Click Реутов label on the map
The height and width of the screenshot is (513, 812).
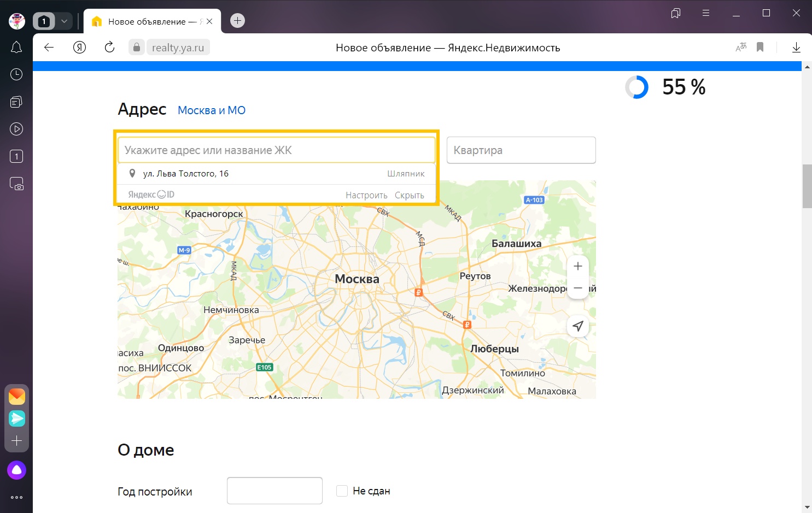coord(475,276)
